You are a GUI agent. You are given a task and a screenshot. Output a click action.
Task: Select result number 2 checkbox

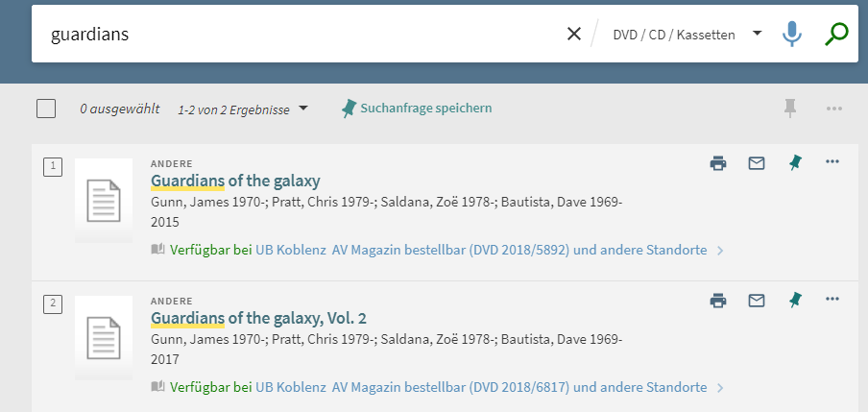click(54, 304)
